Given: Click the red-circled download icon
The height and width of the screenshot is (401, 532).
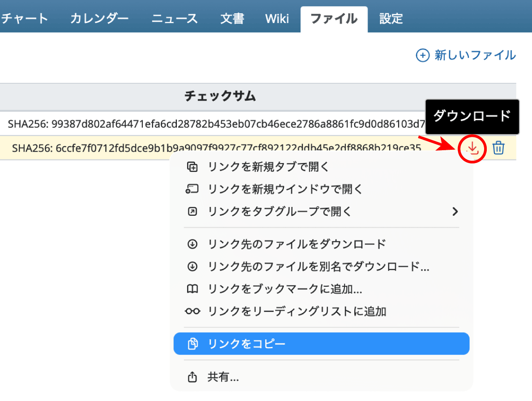Looking at the screenshot, I should pyautogui.click(x=473, y=148).
